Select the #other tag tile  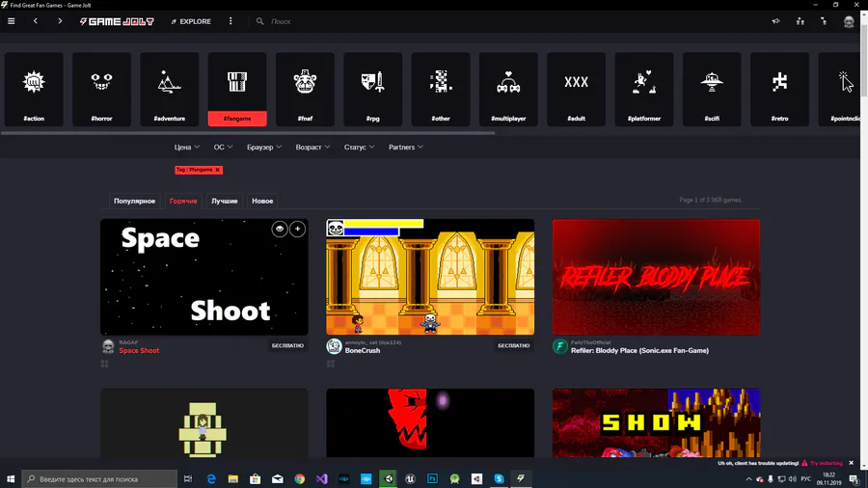click(441, 89)
